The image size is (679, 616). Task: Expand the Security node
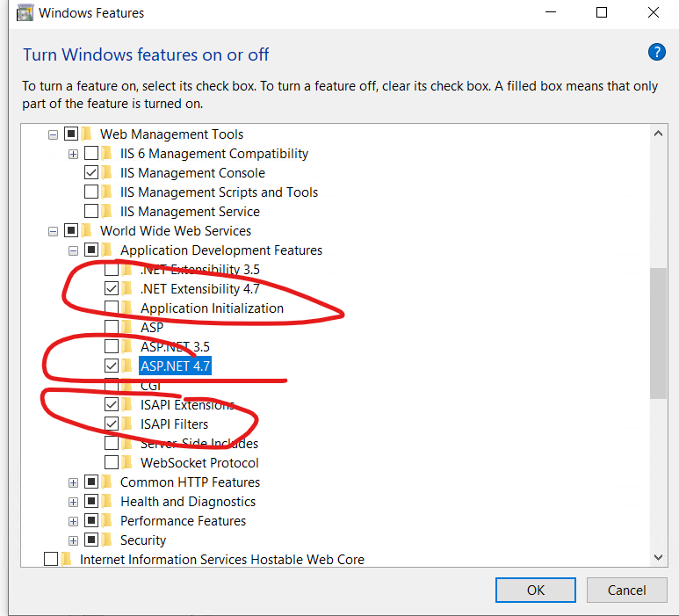[73, 540]
